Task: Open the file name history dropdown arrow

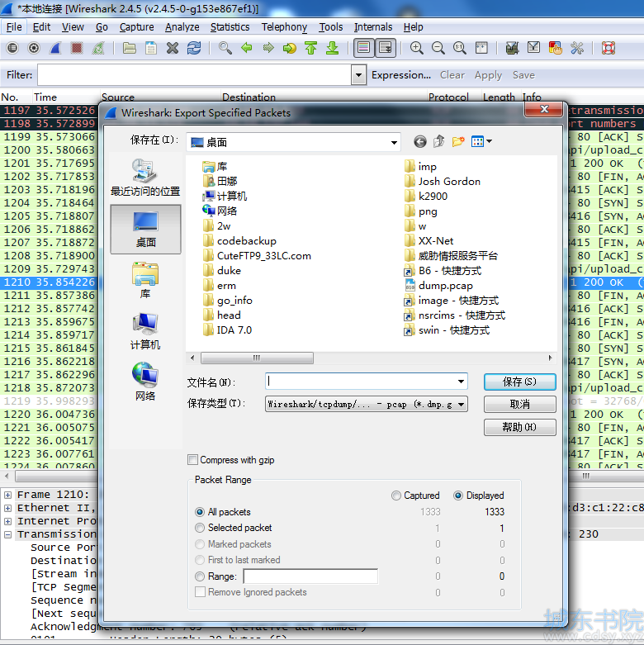Action: pyautogui.click(x=461, y=382)
